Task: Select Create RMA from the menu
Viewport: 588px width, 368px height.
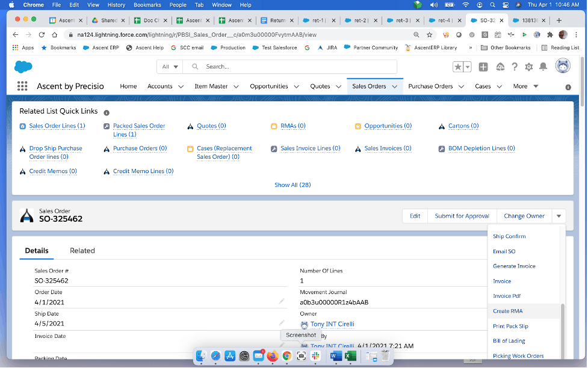Action: (x=509, y=311)
